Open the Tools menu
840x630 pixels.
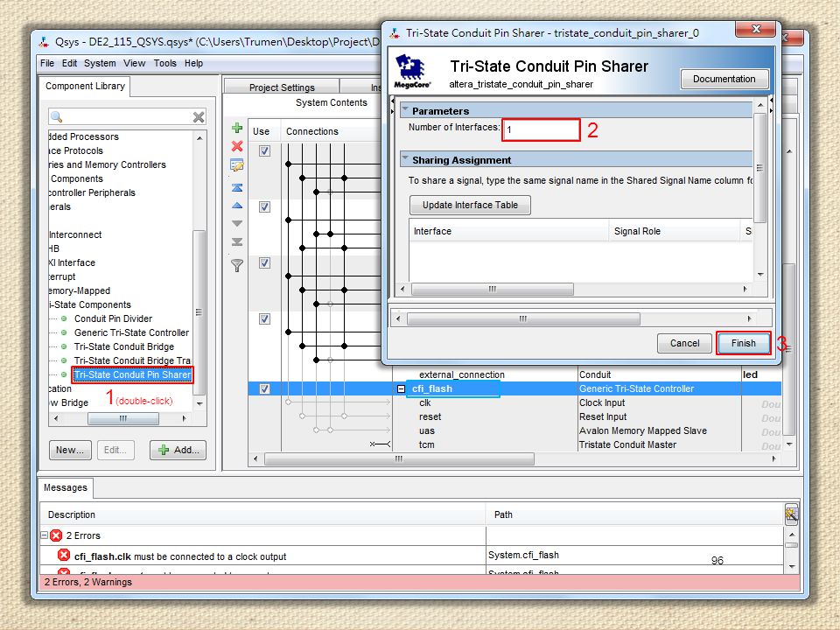165,63
